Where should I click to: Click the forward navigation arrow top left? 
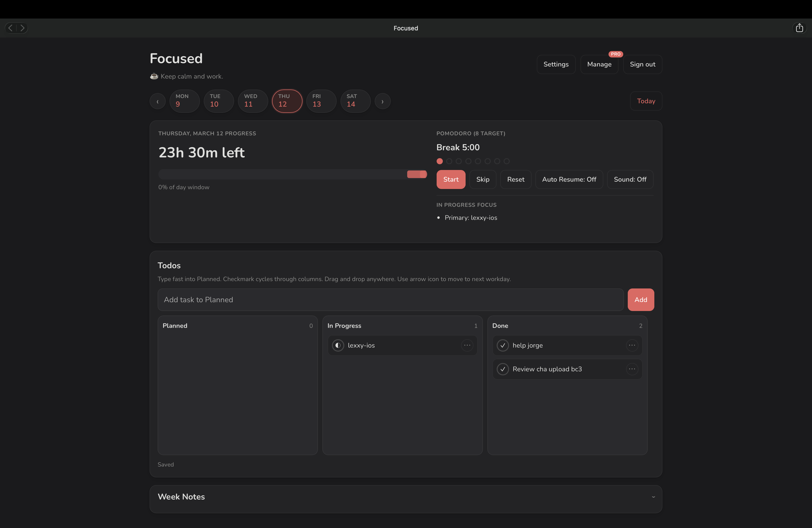click(x=22, y=28)
